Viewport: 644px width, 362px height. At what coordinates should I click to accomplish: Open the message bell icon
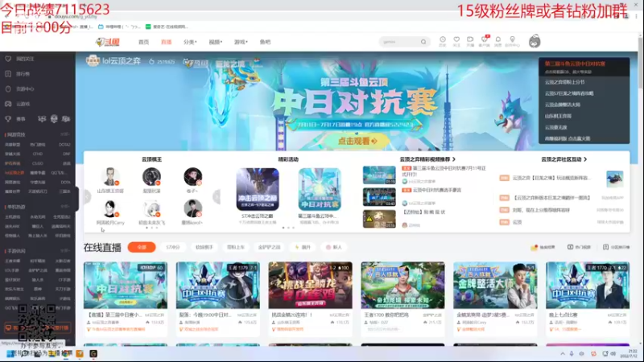point(497,42)
